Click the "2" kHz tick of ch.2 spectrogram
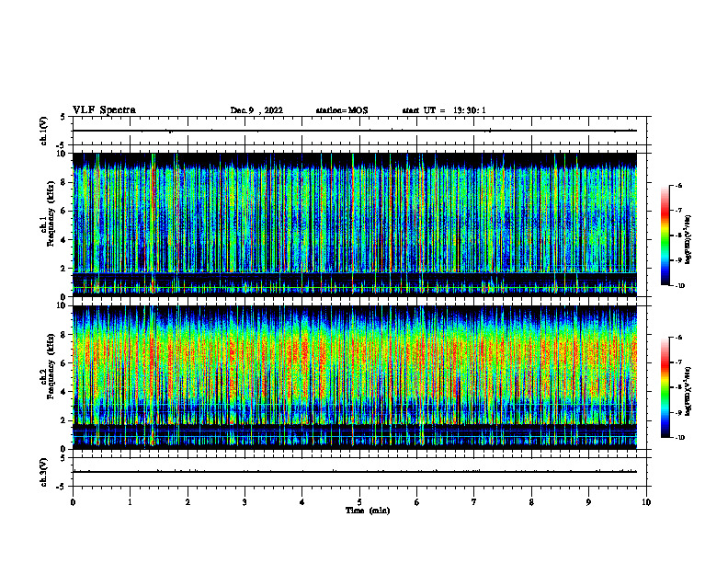Viewport: 728px width, 563px height. coord(63,420)
